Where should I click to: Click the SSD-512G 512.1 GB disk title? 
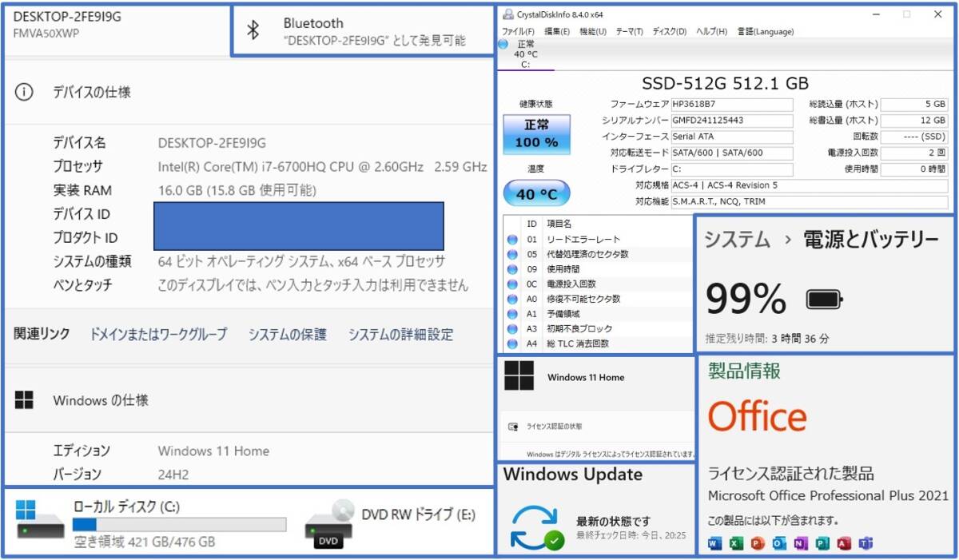coord(725,83)
